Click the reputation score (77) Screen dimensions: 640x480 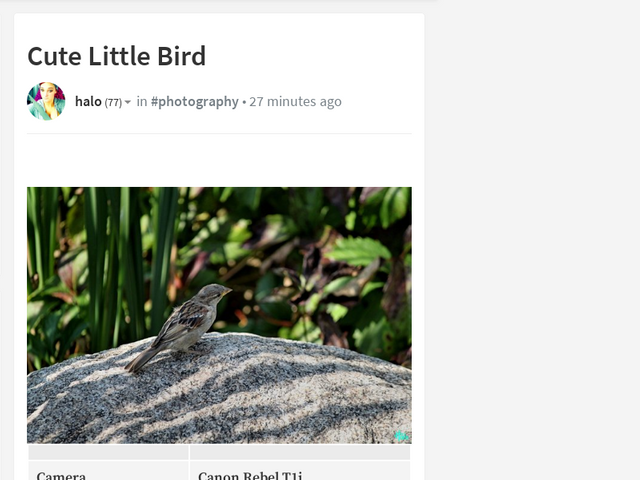113,102
